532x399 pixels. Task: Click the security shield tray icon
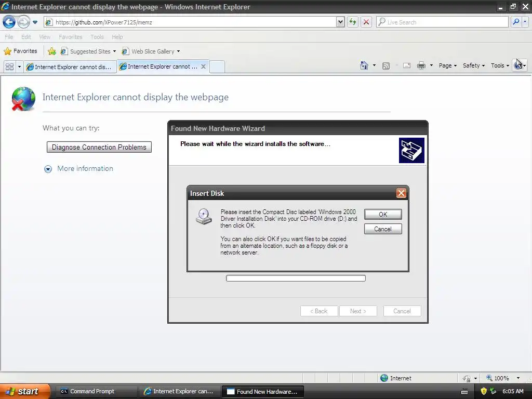point(484,391)
